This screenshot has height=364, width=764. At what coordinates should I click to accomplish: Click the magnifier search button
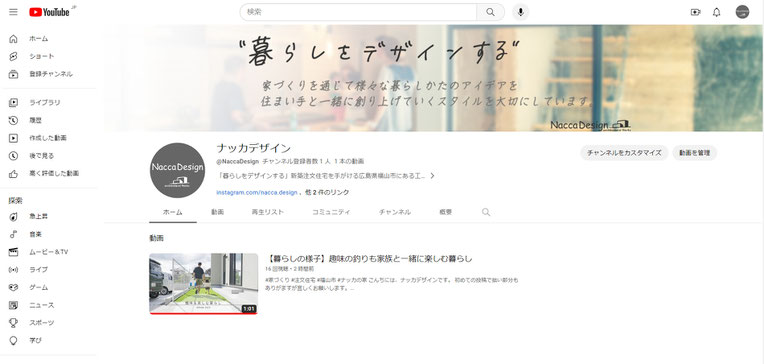(x=490, y=12)
